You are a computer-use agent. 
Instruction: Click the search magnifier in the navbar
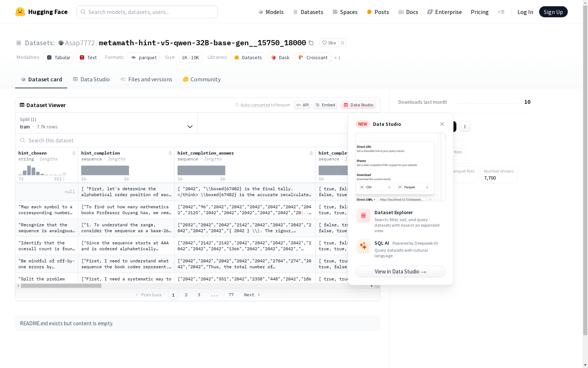pyautogui.click(x=83, y=12)
